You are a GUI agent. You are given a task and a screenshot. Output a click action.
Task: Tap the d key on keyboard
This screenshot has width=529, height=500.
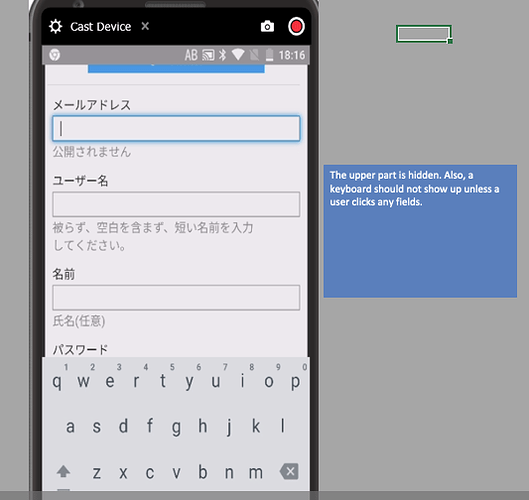tap(123, 426)
